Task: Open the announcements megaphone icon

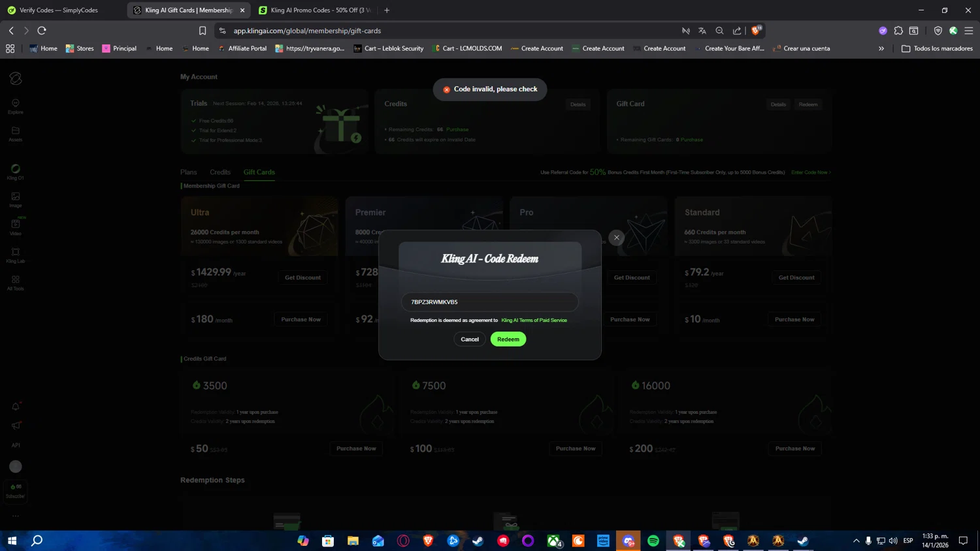Action: point(16,426)
